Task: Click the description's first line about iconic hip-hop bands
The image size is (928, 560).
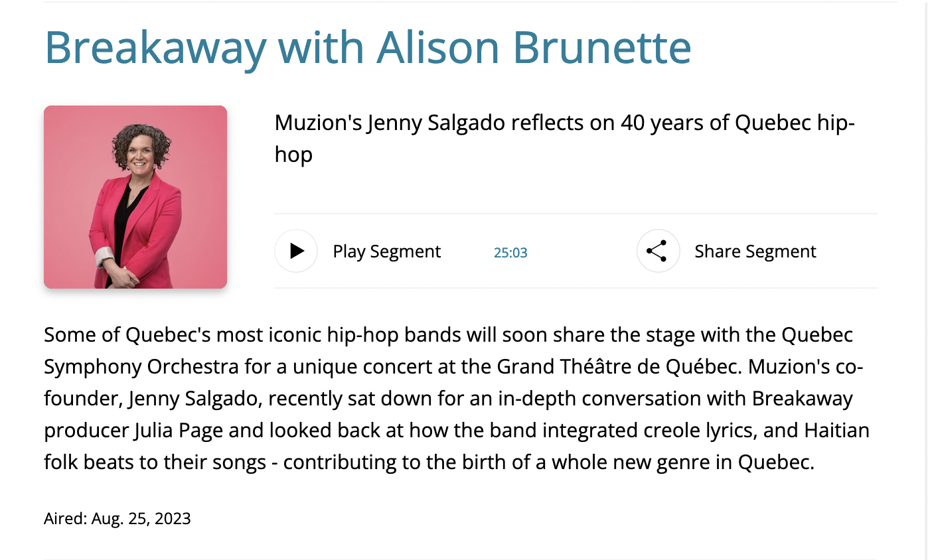Action: pyautogui.click(x=448, y=334)
